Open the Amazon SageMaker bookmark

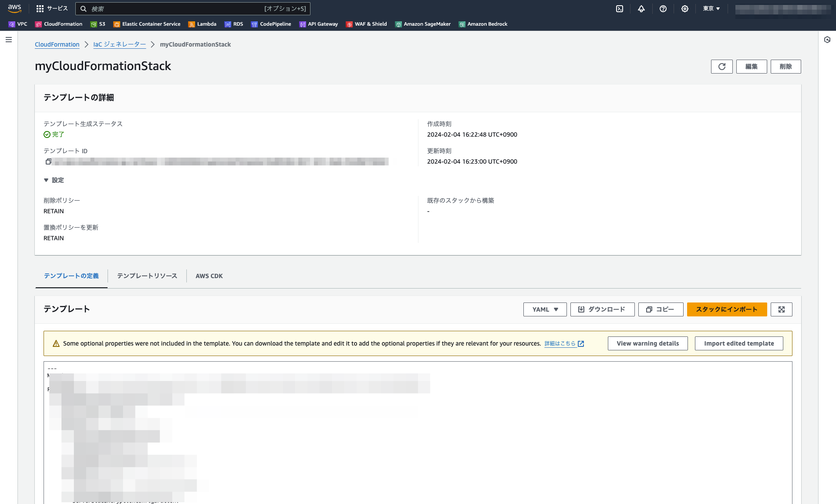click(x=423, y=24)
